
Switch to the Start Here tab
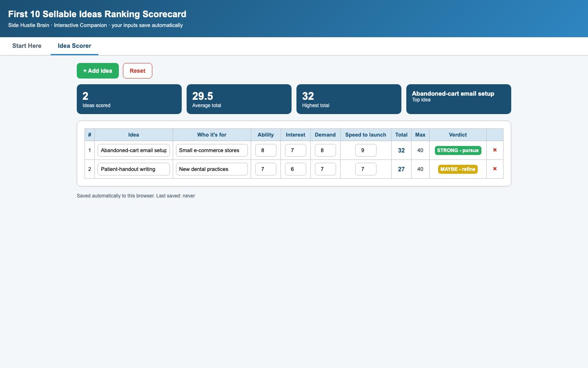[27, 46]
